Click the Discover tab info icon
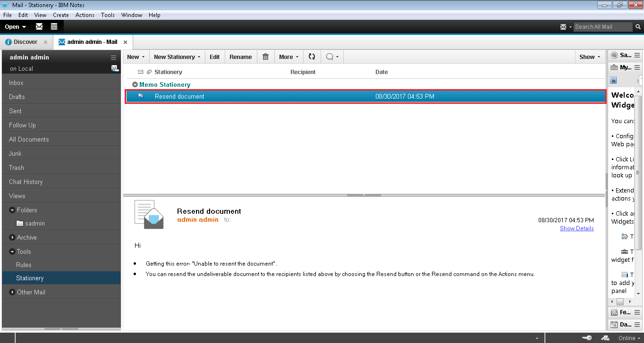Viewport: 644px width, 343px height. point(8,42)
